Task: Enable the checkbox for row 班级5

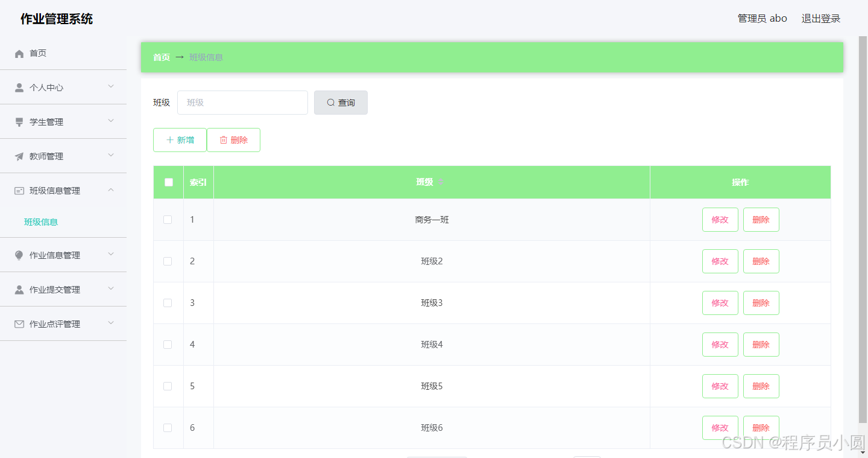Action: point(168,386)
